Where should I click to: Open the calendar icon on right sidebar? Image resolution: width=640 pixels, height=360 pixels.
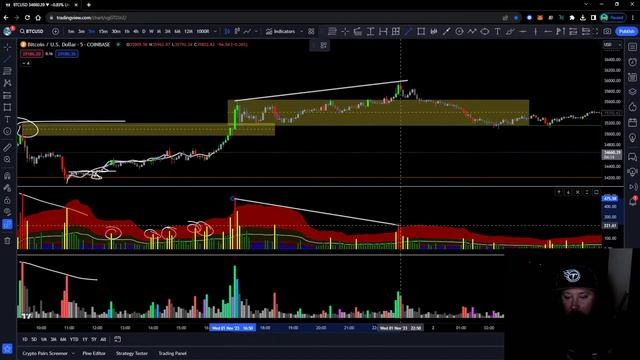632,122
